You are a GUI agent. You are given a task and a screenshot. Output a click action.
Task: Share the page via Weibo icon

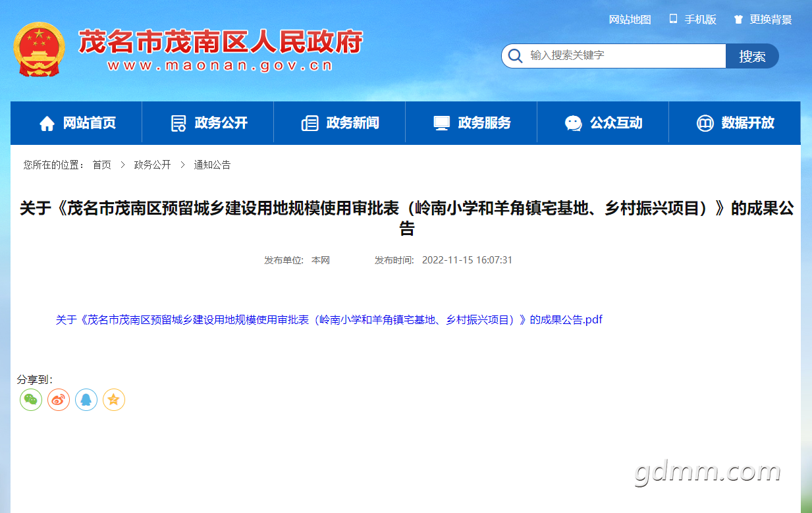59,400
